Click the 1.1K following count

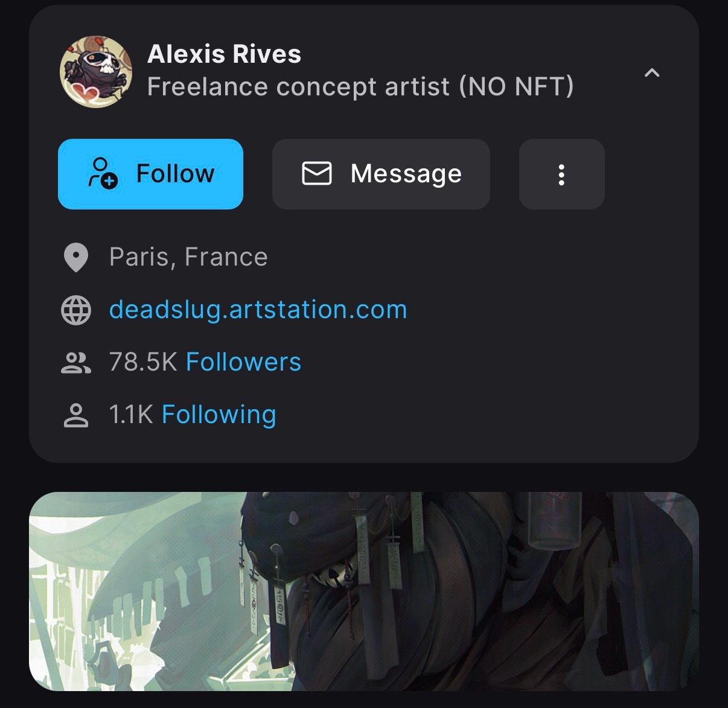[x=131, y=415]
